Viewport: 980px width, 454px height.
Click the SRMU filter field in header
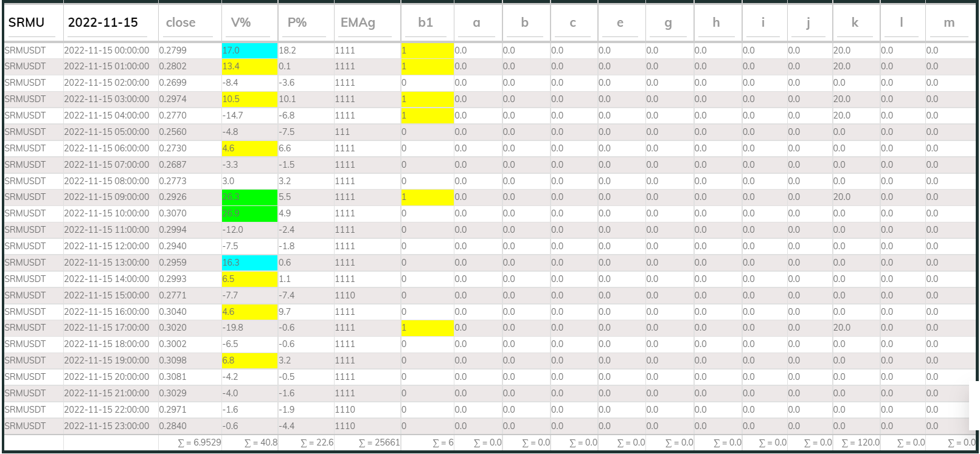(x=32, y=23)
